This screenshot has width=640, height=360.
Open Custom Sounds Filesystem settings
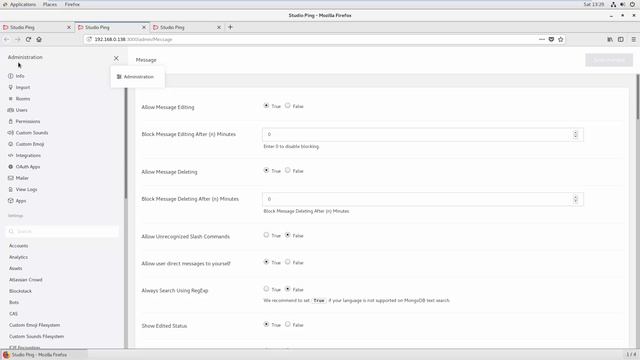36,336
